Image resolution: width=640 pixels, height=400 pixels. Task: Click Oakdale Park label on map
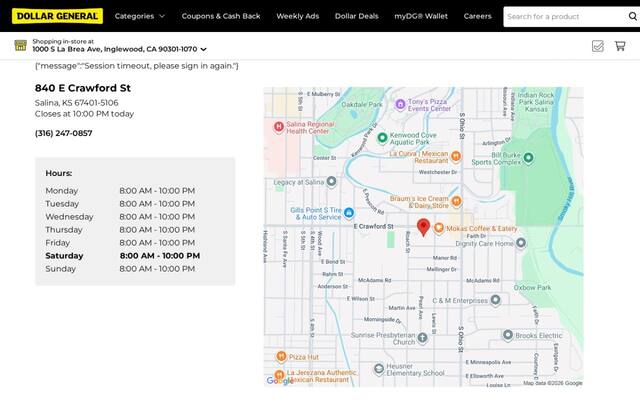pos(362,104)
